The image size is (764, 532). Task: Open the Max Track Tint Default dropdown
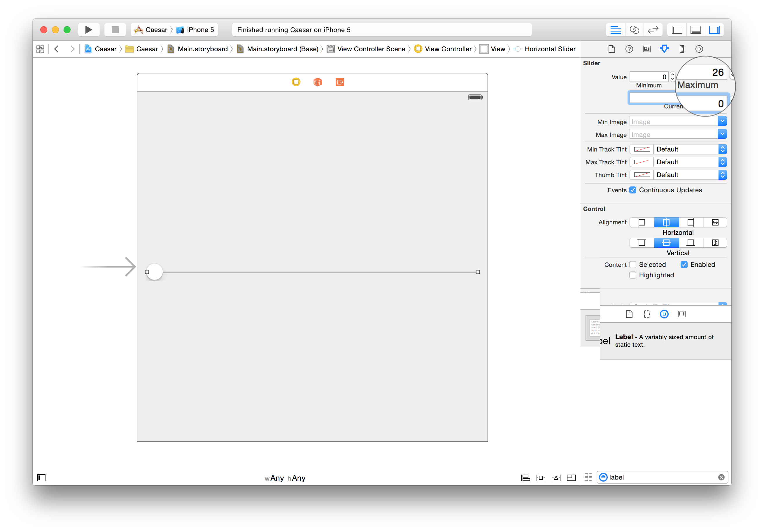point(690,162)
